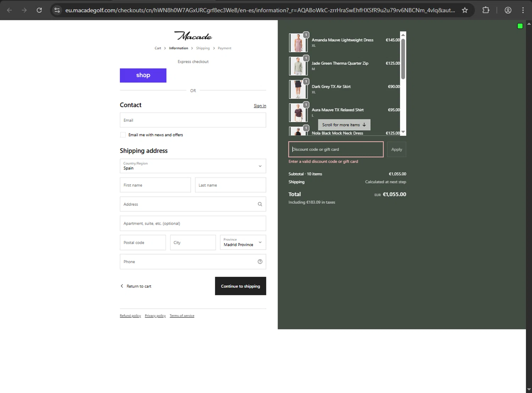Viewport: 532px width, 393px height.
Task: Open the browser extensions puzzle icon
Action: click(486, 10)
